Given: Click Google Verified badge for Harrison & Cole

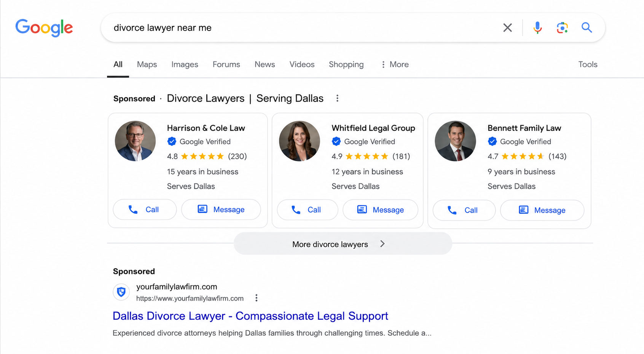Looking at the screenshot, I should (x=199, y=142).
